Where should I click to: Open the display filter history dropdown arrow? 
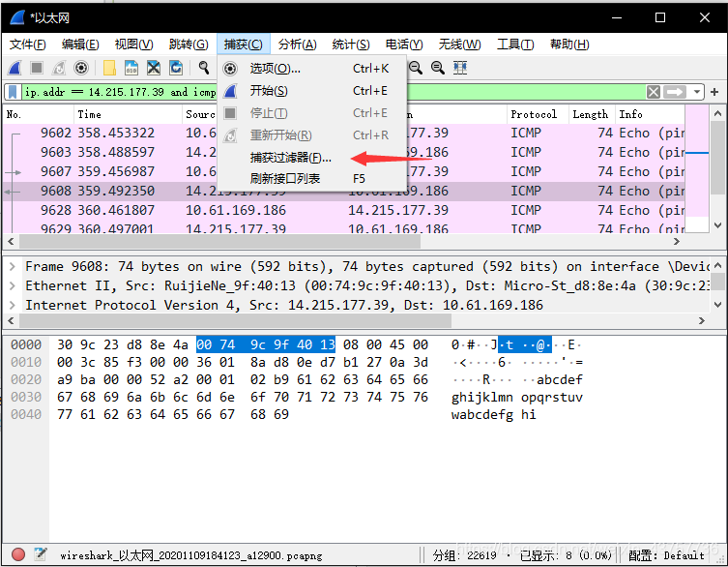[697, 92]
